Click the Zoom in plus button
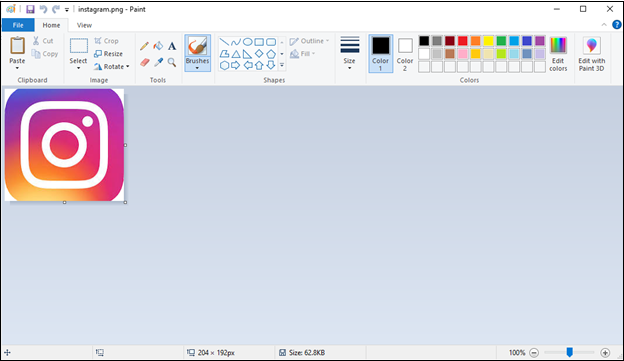Screen dimensions: 624x361 click(x=605, y=353)
